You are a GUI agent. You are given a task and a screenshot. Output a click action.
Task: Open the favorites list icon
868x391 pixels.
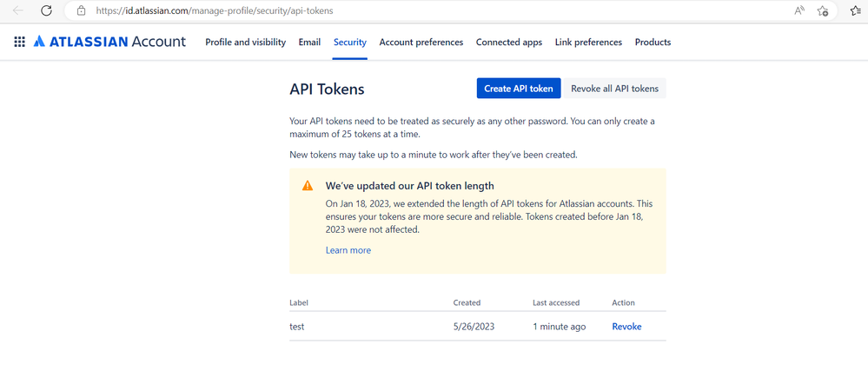point(855,11)
